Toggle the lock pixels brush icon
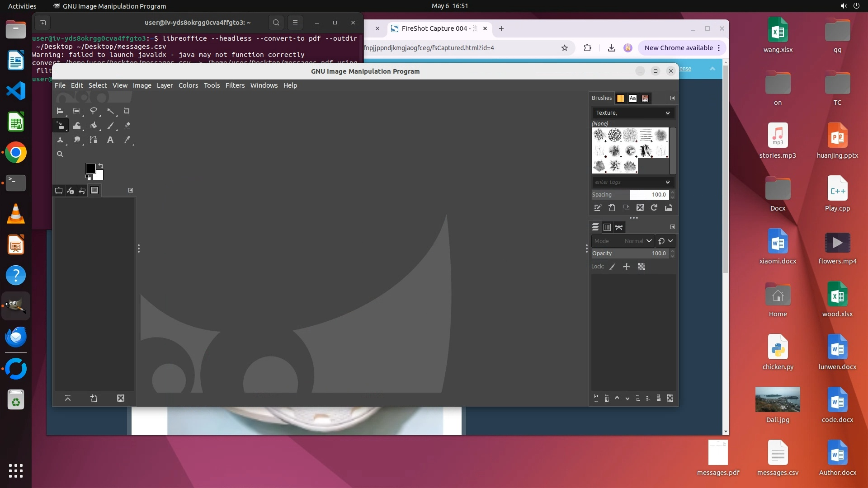 tap(612, 267)
